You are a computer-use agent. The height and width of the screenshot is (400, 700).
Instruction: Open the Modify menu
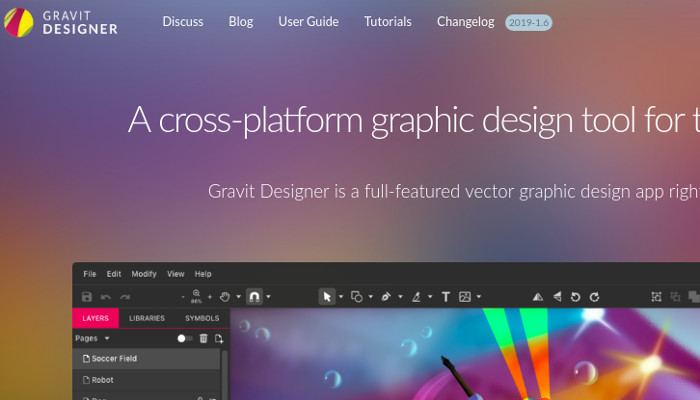click(144, 273)
